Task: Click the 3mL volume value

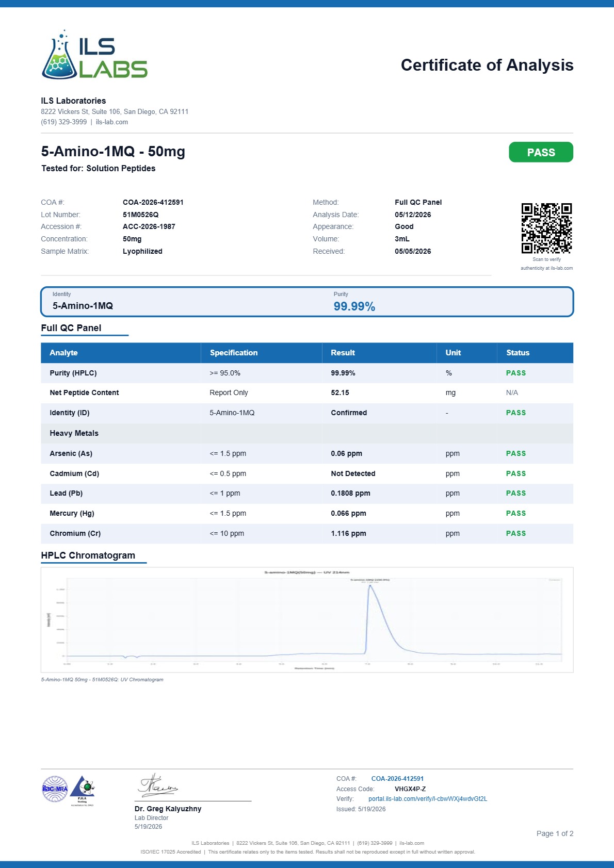Action: [402, 239]
